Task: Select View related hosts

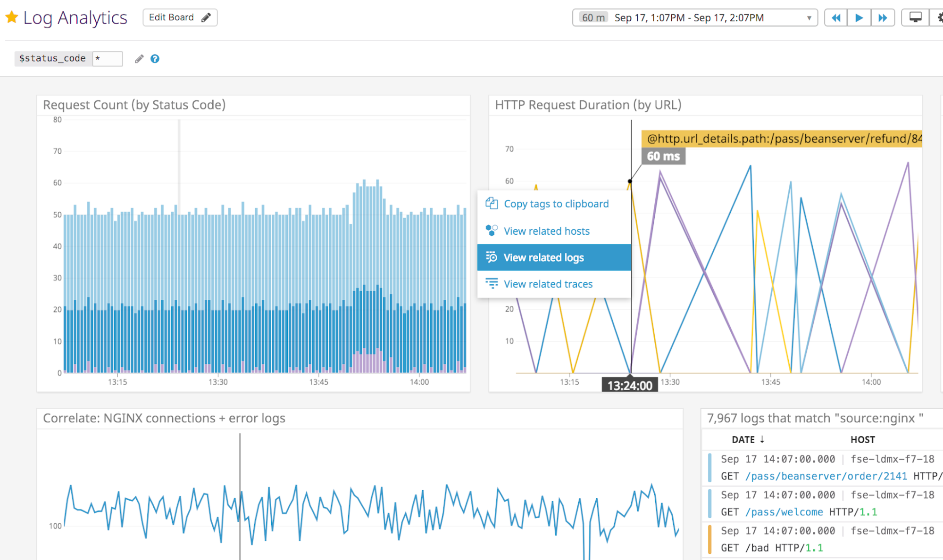Action: [x=546, y=231]
